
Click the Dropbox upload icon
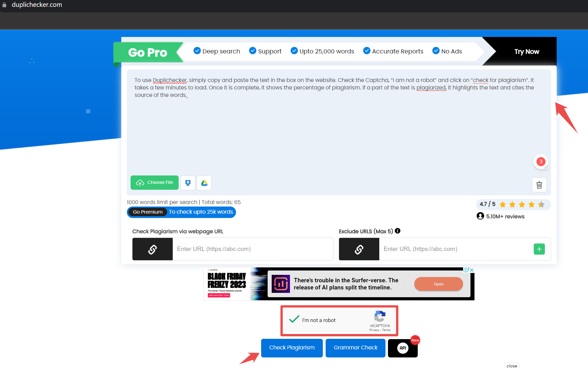pyautogui.click(x=188, y=183)
